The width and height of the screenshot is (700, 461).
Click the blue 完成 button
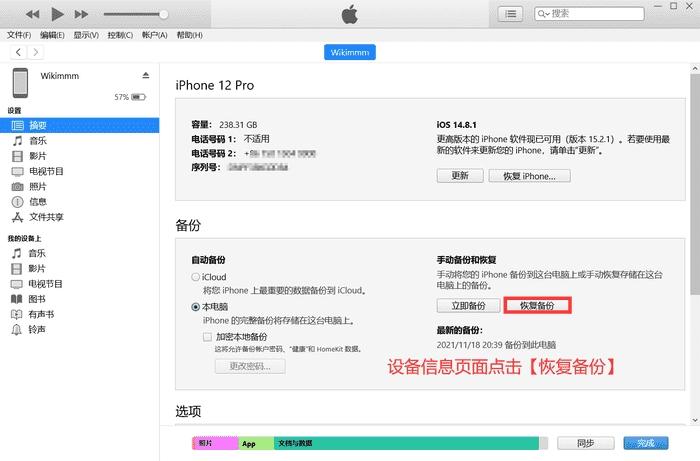point(646,443)
